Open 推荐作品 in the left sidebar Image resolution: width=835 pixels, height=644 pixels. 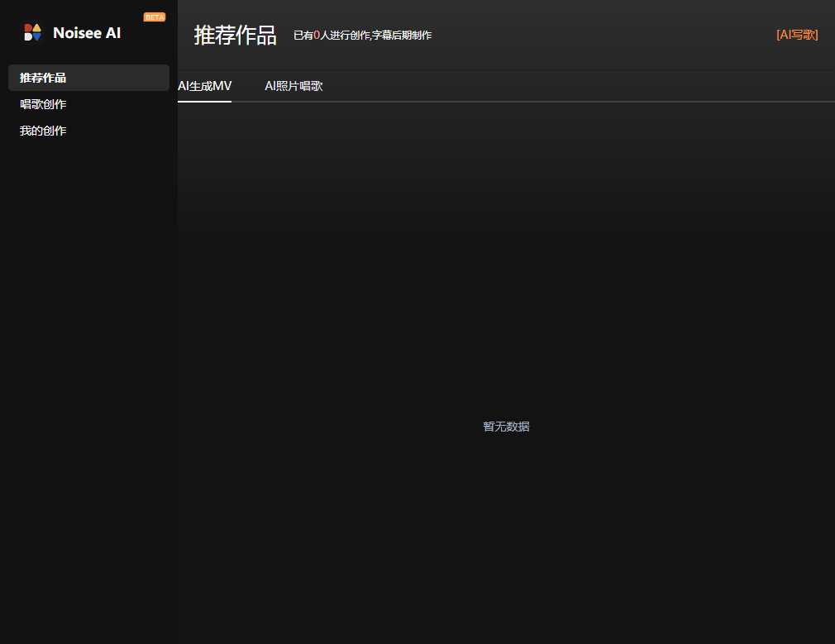point(43,78)
